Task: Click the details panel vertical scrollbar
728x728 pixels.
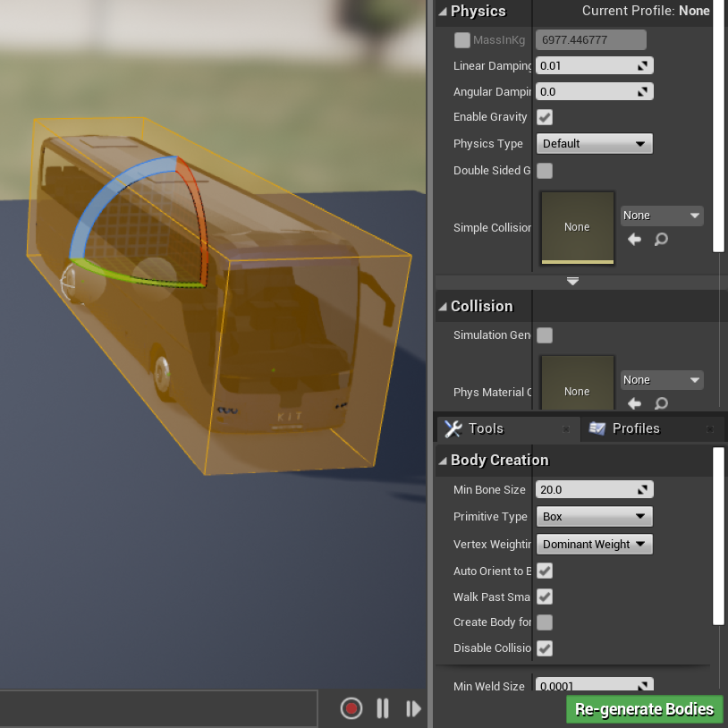Action: (718, 126)
